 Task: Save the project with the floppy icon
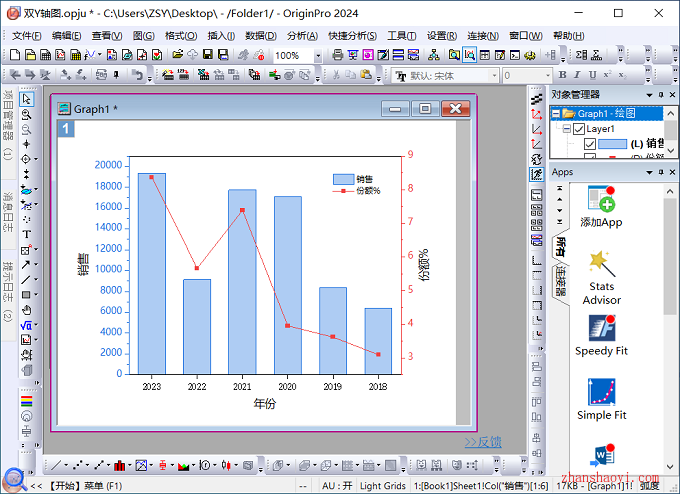(x=208, y=54)
